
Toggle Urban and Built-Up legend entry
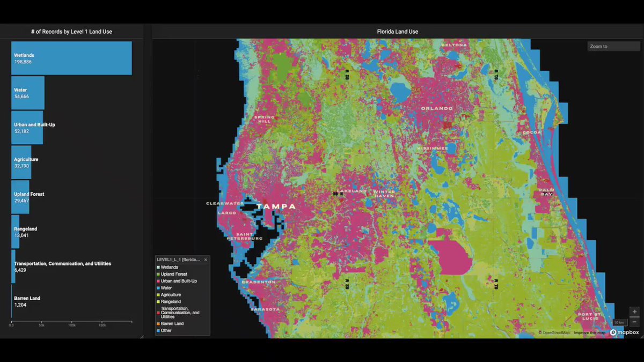pyautogui.click(x=178, y=281)
